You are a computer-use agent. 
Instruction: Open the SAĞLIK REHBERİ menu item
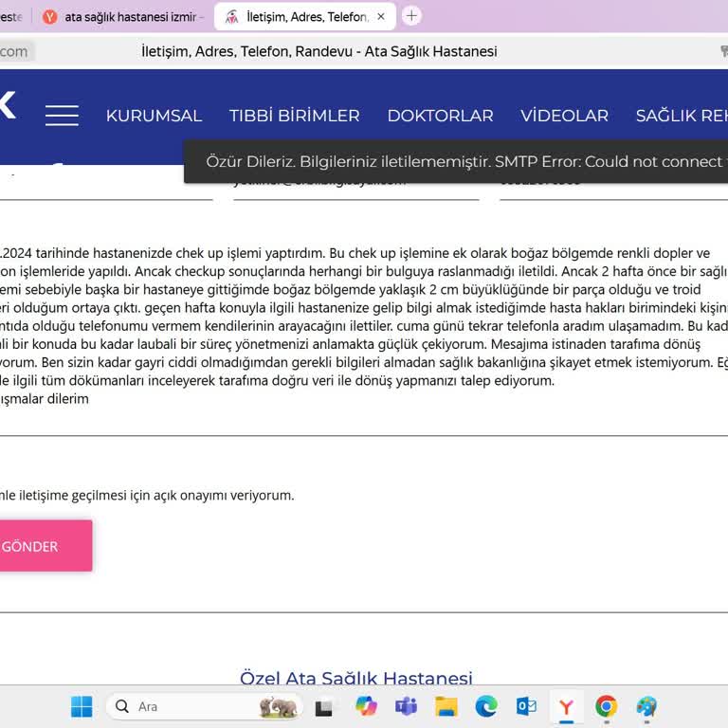pyautogui.click(x=682, y=116)
